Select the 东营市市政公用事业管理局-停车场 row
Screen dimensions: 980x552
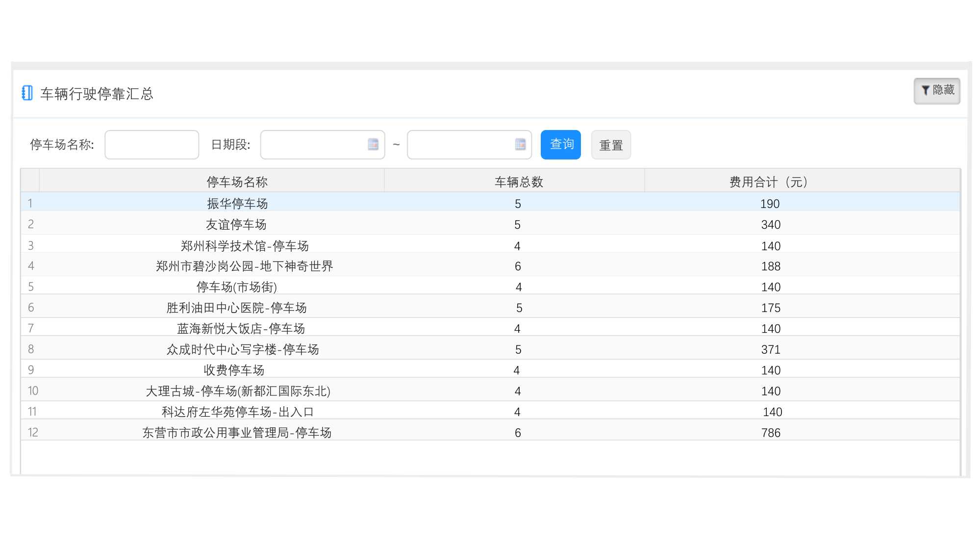[x=237, y=432]
